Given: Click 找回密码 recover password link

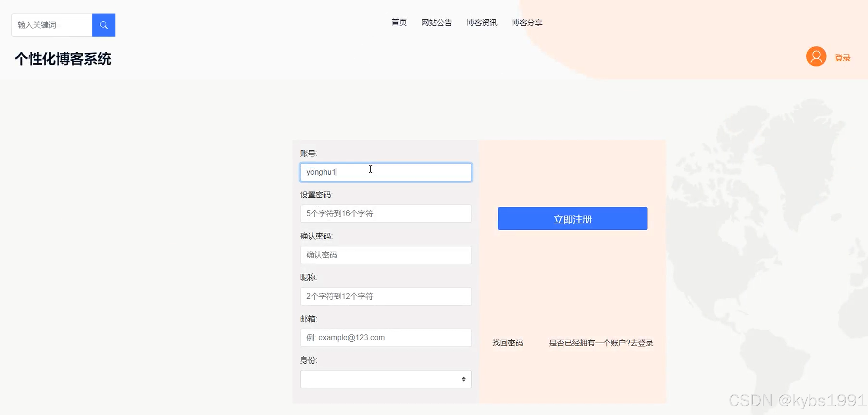Looking at the screenshot, I should tap(508, 343).
